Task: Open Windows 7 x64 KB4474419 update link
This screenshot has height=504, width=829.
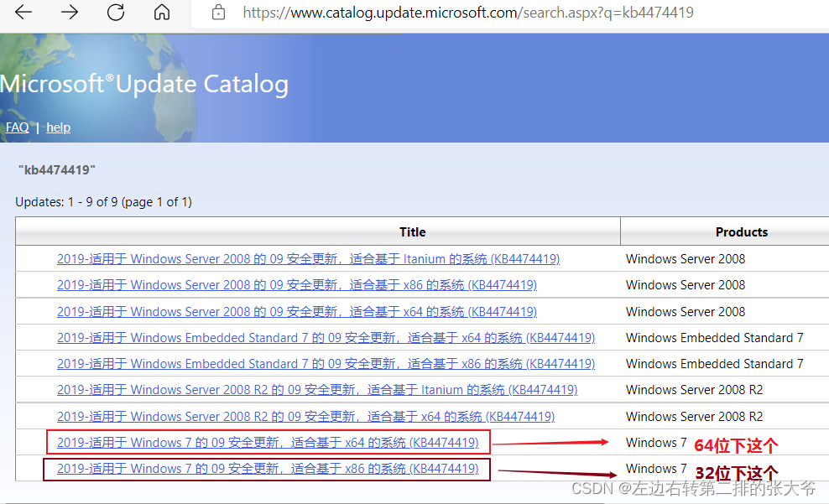Action: (x=268, y=442)
